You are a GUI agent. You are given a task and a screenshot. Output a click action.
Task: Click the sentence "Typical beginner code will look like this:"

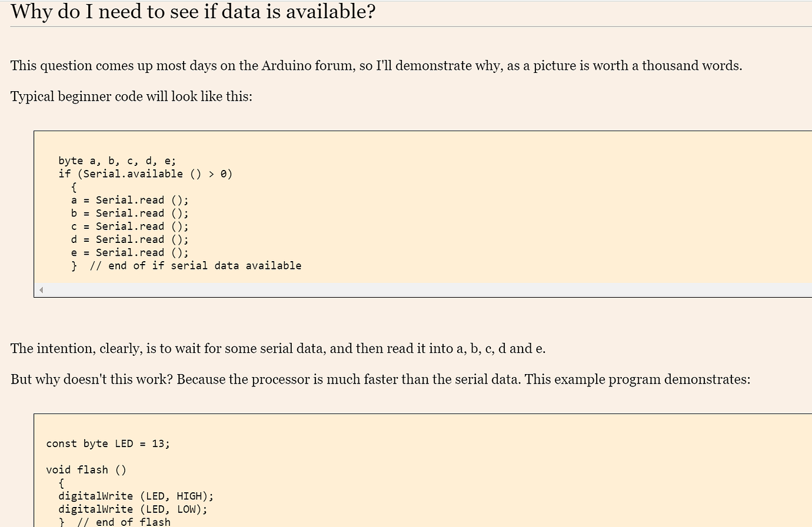coord(131,96)
